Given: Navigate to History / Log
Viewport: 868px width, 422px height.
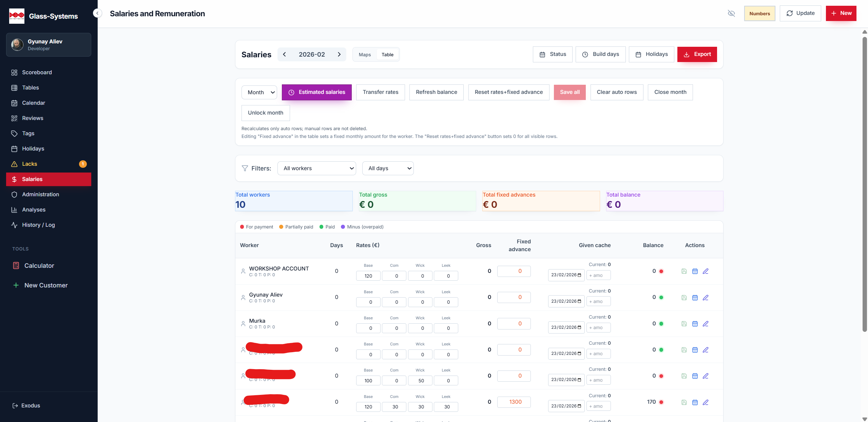Looking at the screenshot, I should [x=38, y=225].
